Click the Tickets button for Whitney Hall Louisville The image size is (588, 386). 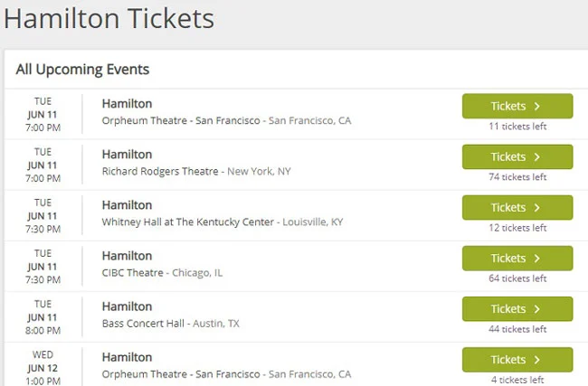point(517,207)
